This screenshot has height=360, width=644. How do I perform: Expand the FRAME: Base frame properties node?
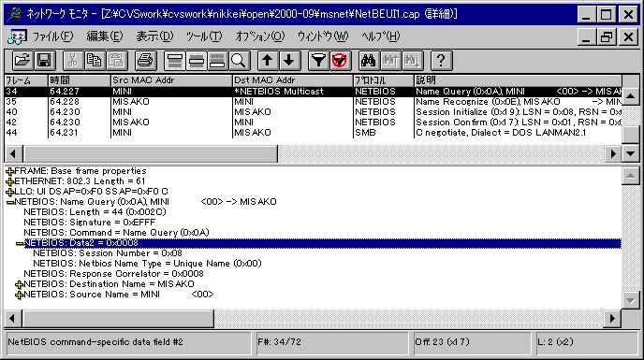10,172
